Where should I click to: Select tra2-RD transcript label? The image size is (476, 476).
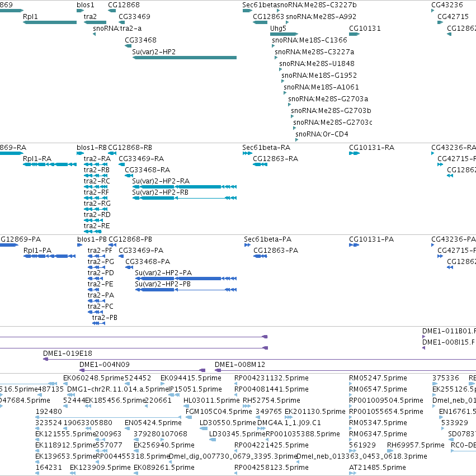97,215
